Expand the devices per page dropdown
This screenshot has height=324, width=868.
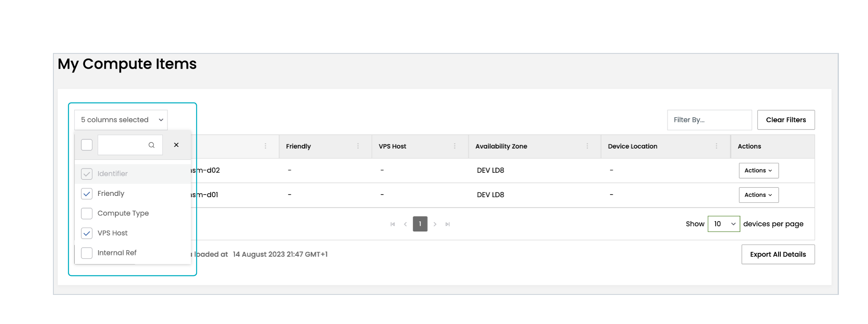pyautogui.click(x=723, y=224)
